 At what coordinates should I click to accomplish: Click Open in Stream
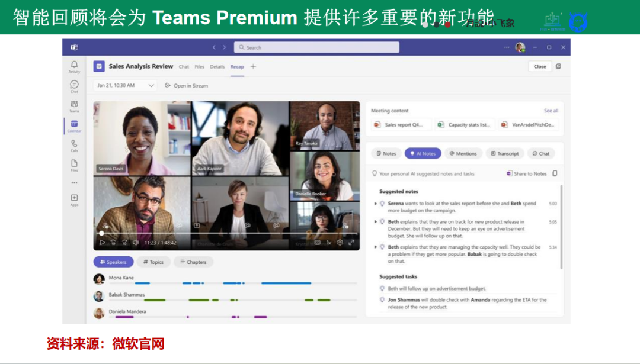[x=186, y=86]
